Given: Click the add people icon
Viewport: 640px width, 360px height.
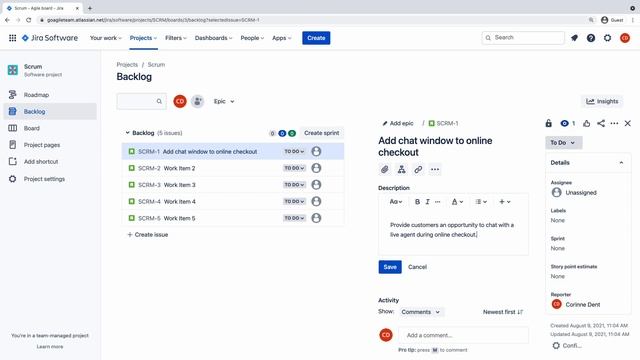Looking at the screenshot, I should [198, 101].
